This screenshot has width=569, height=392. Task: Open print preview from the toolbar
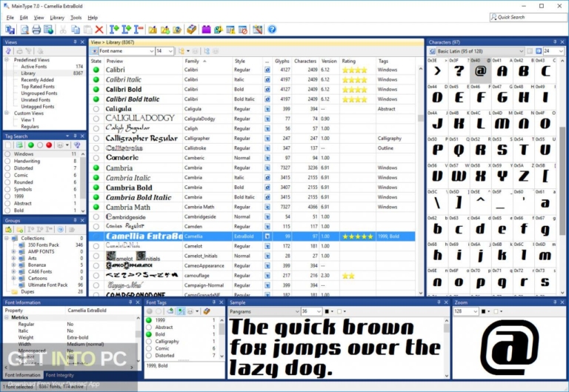[24, 30]
